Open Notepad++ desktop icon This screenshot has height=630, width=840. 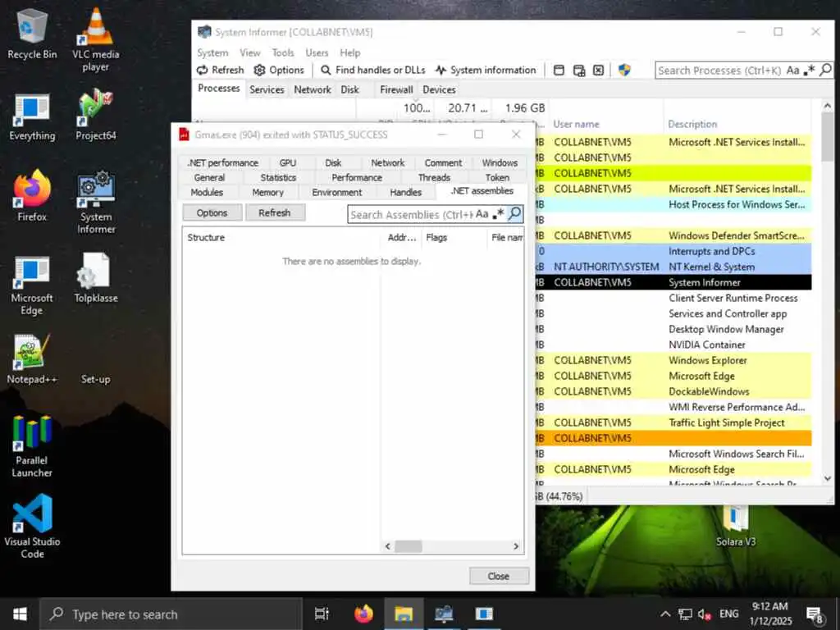pyautogui.click(x=32, y=359)
